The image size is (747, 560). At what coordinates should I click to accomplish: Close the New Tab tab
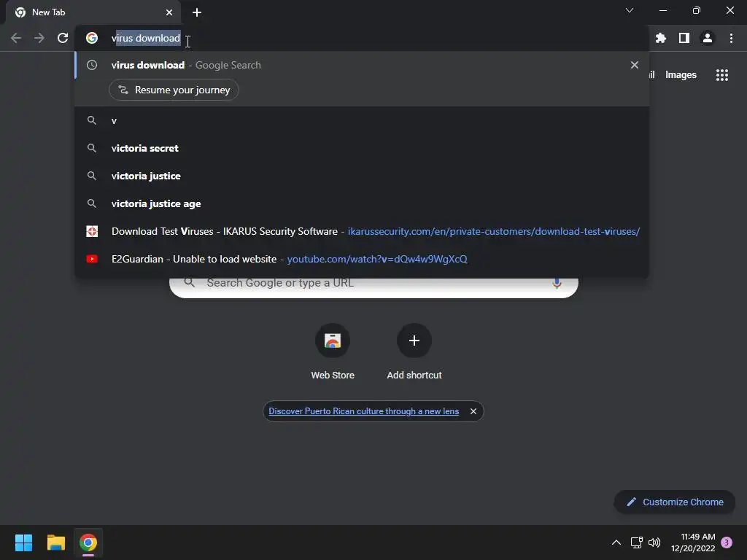[x=169, y=12]
